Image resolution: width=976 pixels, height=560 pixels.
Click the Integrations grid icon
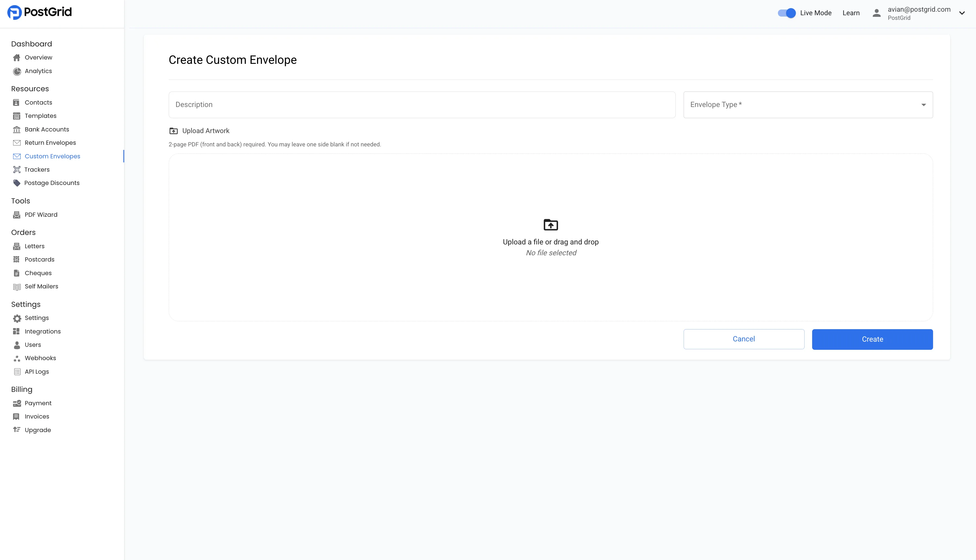click(x=16, y=332)
